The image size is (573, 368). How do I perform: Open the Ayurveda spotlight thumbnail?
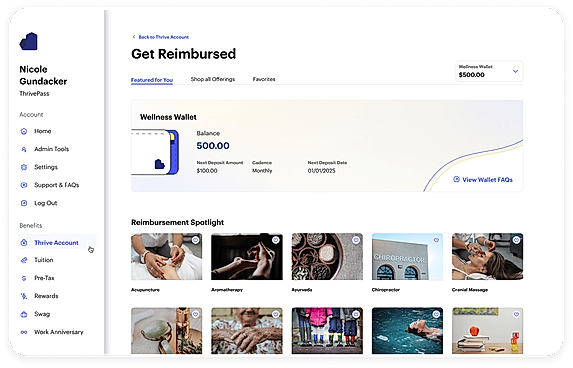tap(327, 257)
